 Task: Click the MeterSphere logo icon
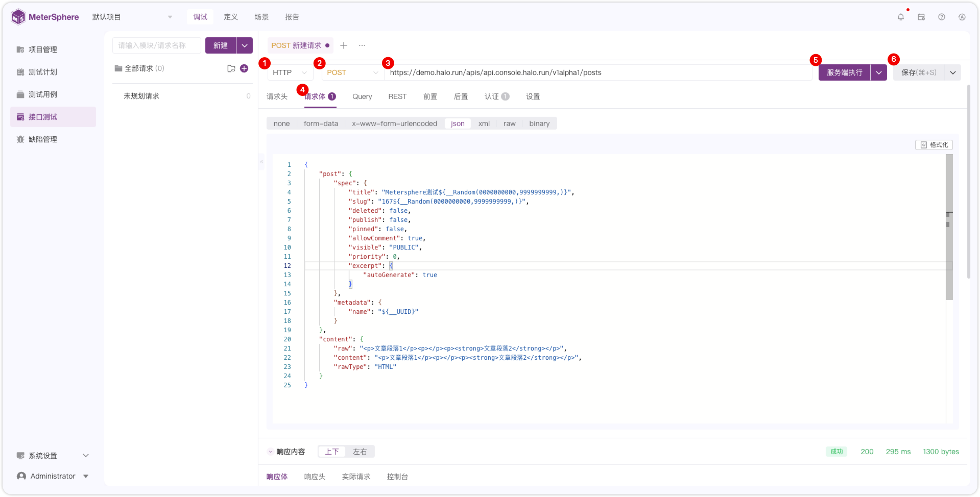click(x=18, y=17)
